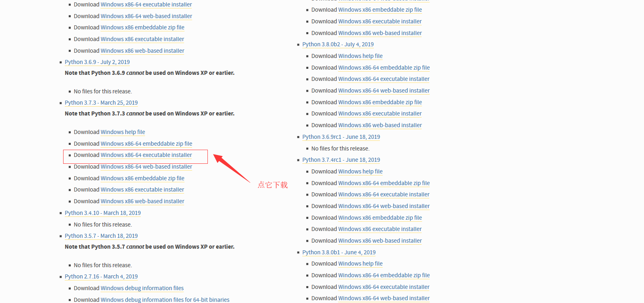This screenshot has height=303, width=644.
Task: Download Python 3.8.0b1 Windows x86-64 executable installer
Action: [384, 287]
